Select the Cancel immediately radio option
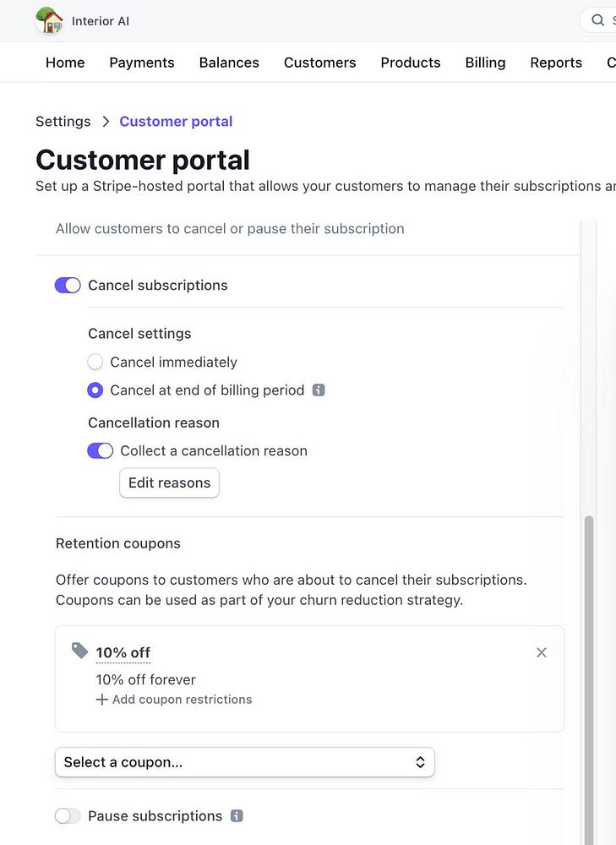 tap(95, 363)
